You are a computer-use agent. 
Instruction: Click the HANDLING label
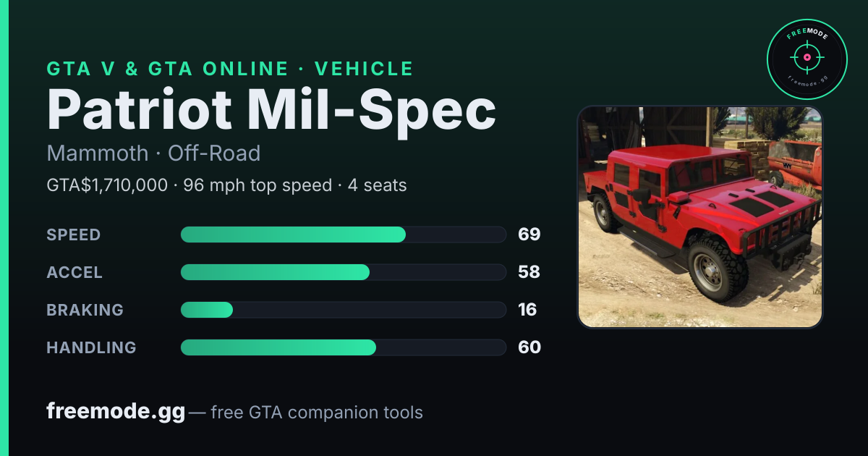point(91,347)
